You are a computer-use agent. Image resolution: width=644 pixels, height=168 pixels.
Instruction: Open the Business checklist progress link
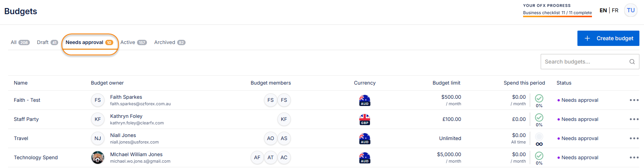coord(557,13)
